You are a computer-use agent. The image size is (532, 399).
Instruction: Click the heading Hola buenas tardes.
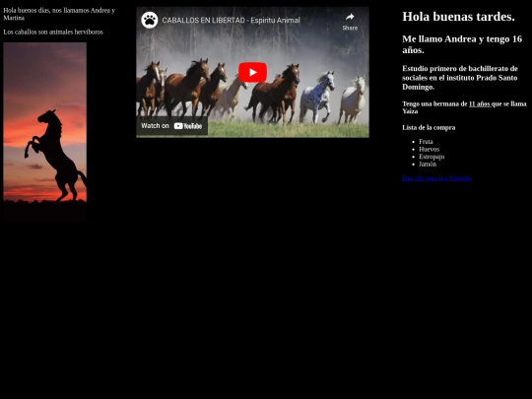(458, 17)
